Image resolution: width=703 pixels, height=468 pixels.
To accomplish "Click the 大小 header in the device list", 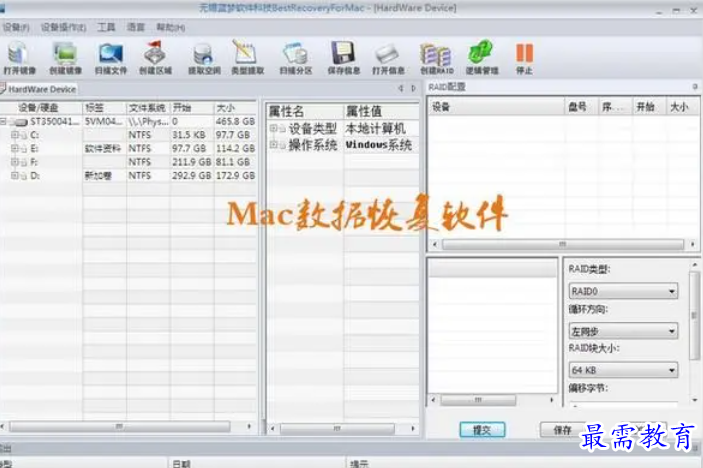I will click(x=235, y=108).
